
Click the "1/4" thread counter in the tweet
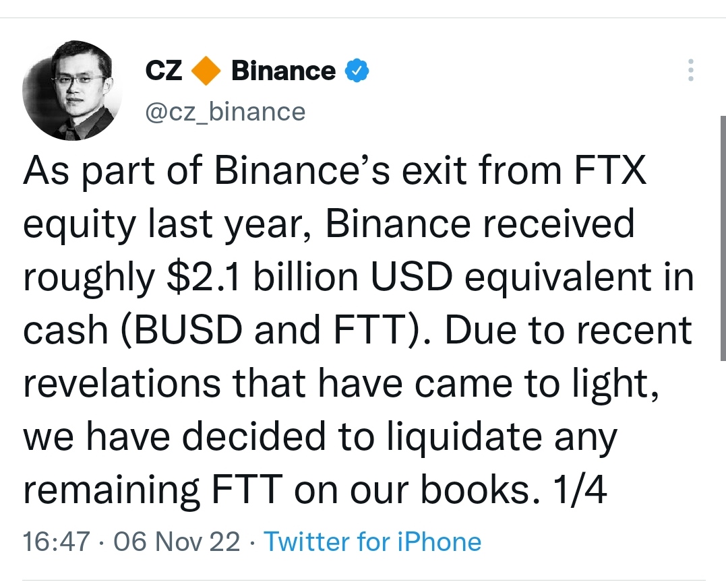(579, 490)
